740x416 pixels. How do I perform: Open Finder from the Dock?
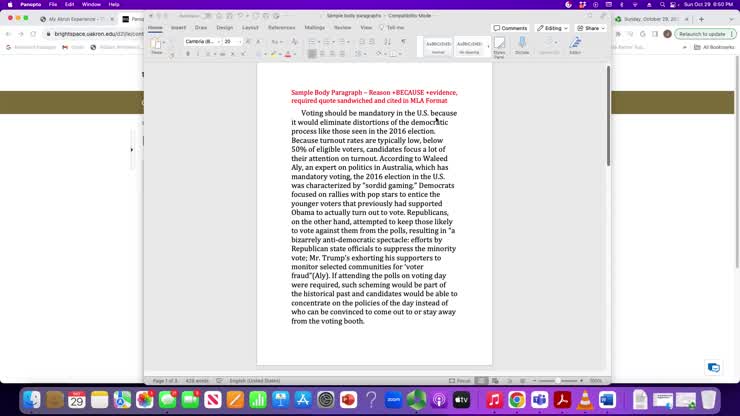point(32,400)
